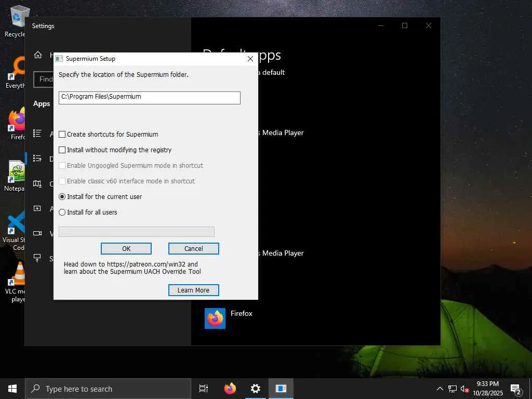
Task: Open the notification center icon
Action: pyautogui.click(x=516, y=389)
